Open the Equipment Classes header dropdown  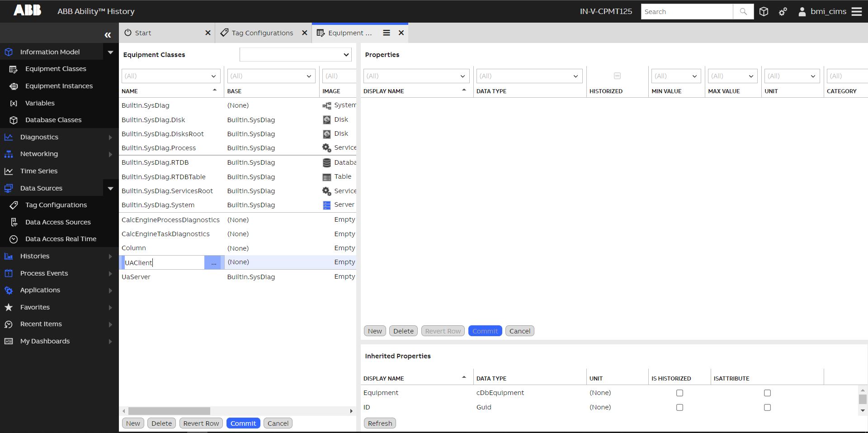tap(296, 55)
